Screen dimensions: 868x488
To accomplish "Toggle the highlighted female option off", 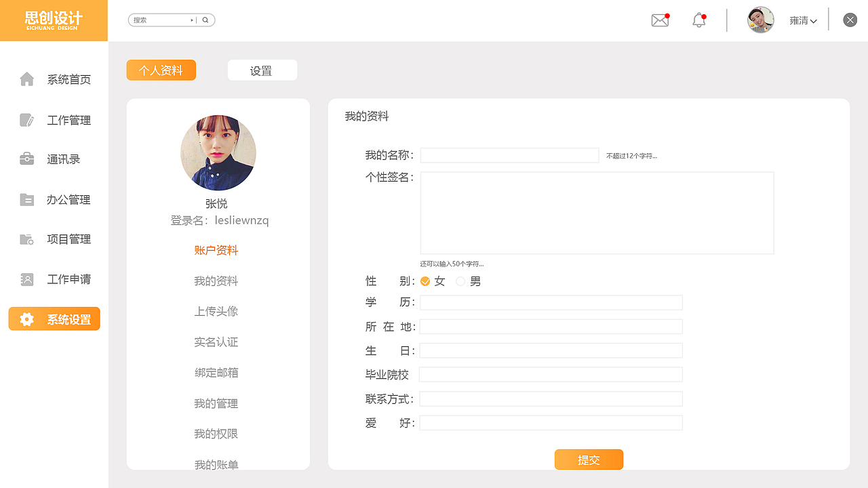I will pyautogui.click(x=425, y=281).
